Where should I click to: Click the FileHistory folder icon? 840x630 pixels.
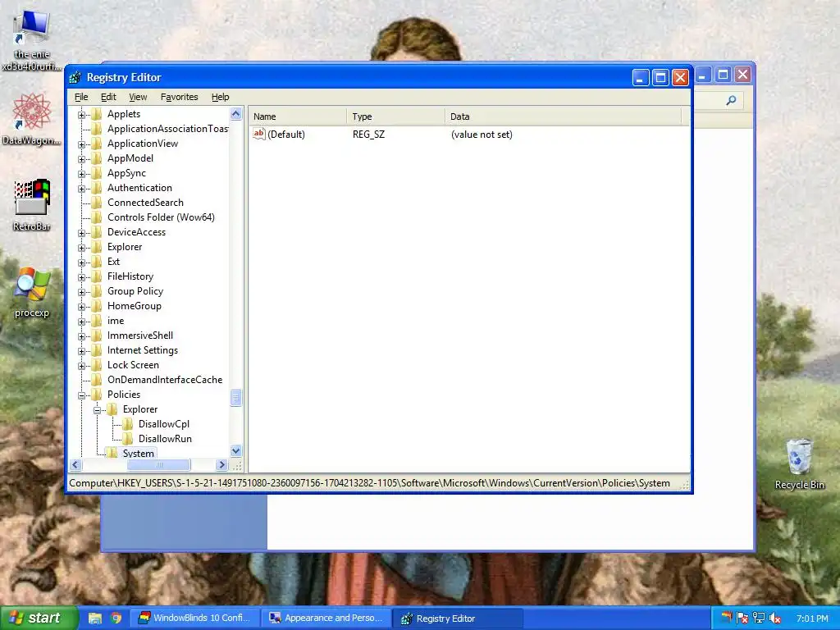click(97, 276)
